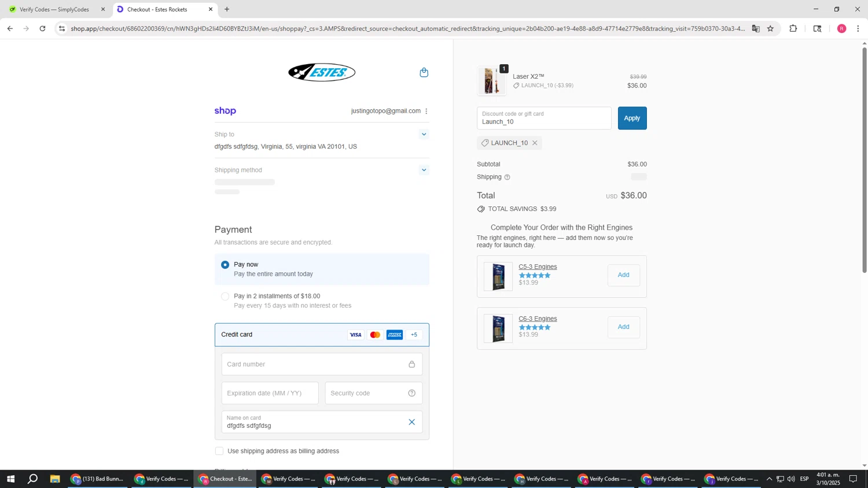Add C5-3 Engines to order
The height and width of the screenshot is (488, 868).
point(623,275)
